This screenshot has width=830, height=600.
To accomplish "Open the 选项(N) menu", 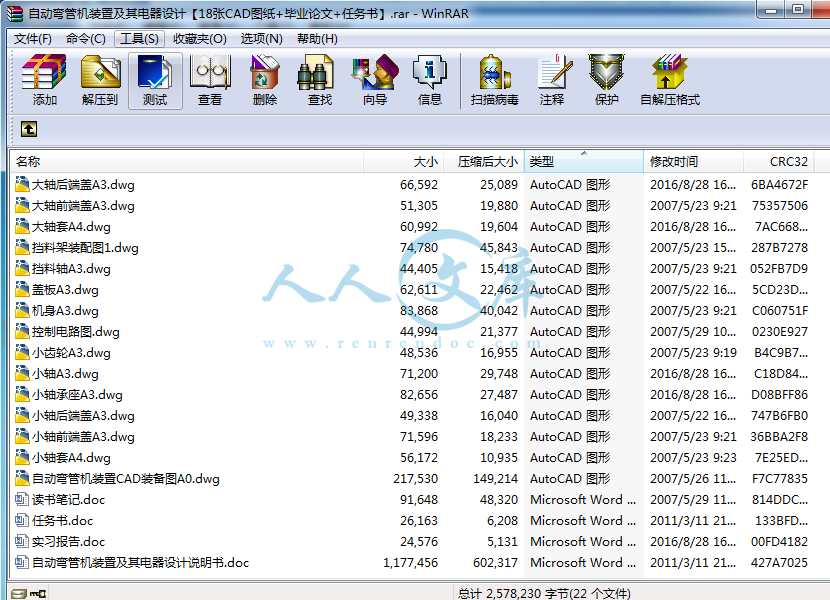I will 261,39.
